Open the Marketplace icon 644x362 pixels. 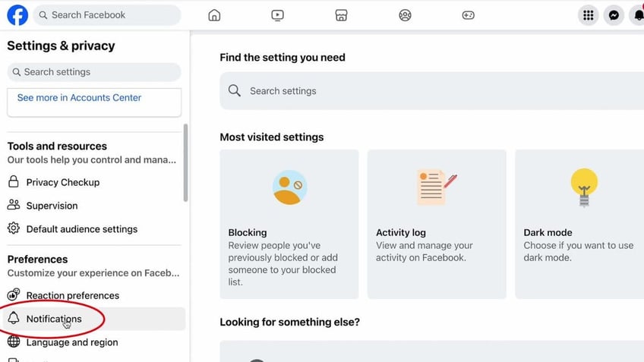click(x=341, y=15)
